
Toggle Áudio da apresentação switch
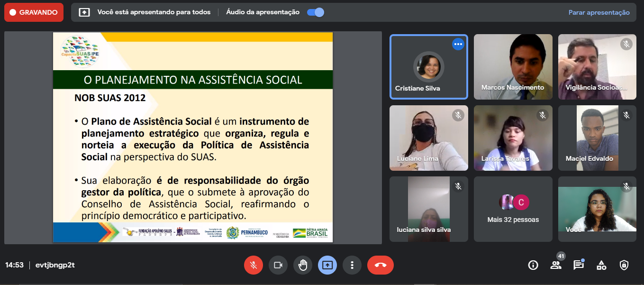coord(316,12)
